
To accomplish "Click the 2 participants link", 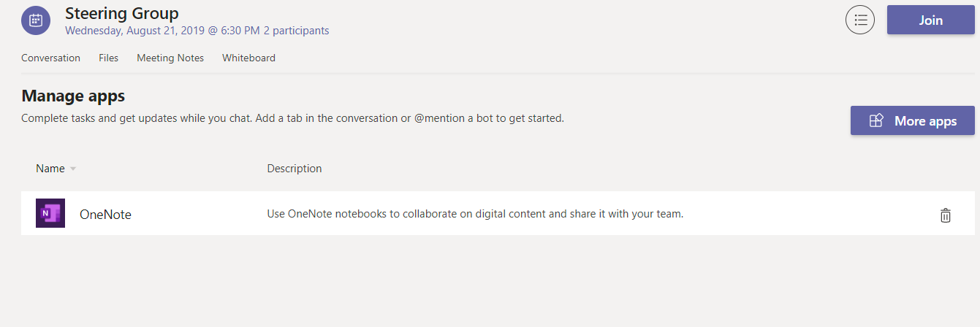I will pos(296,31).
